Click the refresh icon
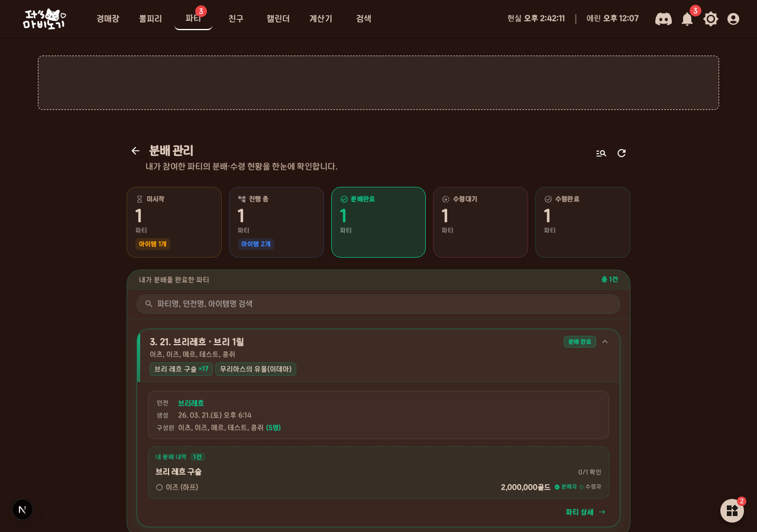Screen dimensions: 757x532 pos(622,153)
